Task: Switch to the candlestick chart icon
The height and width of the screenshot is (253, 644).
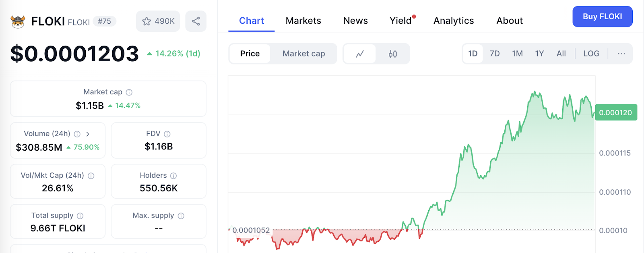Action: (x=393, y=54)
